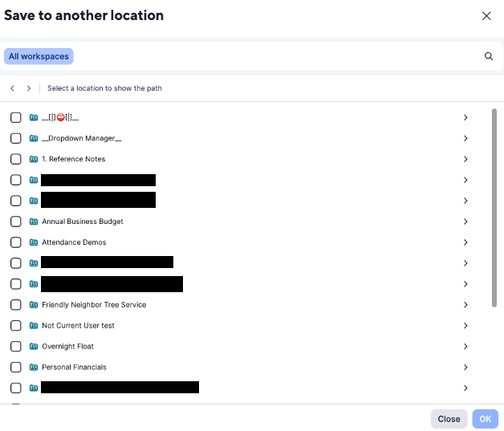Expand Attendance Demos with its chevron
Screen dimensions: 504x431
point(465,242)
